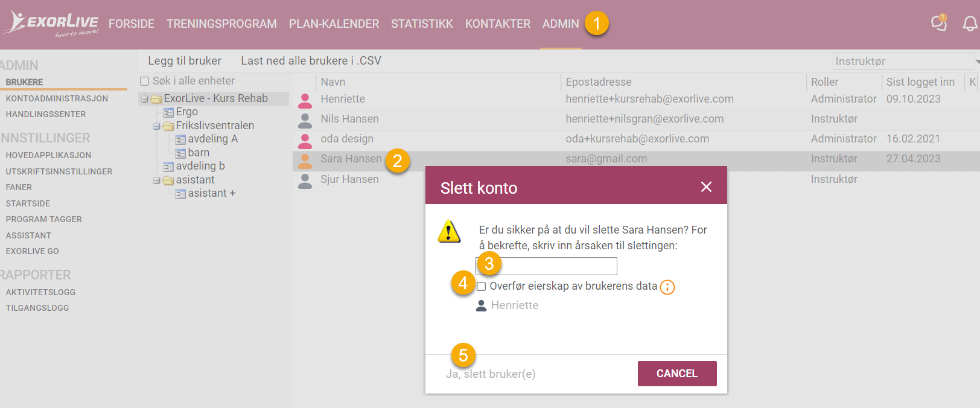This screenshot has height=408, width=980.
Task: Open UTSKRIFTSINNSTILLINGER settings
Action: point(59,171)
